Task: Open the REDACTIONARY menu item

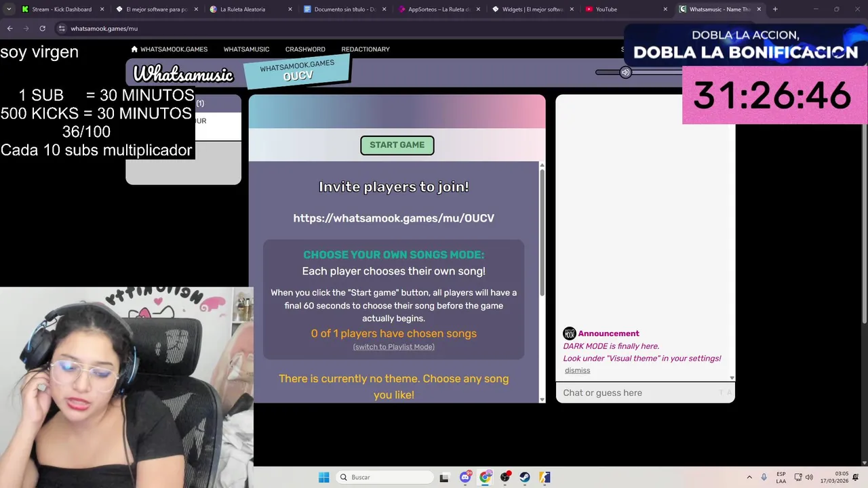Action: coord(366,49)
